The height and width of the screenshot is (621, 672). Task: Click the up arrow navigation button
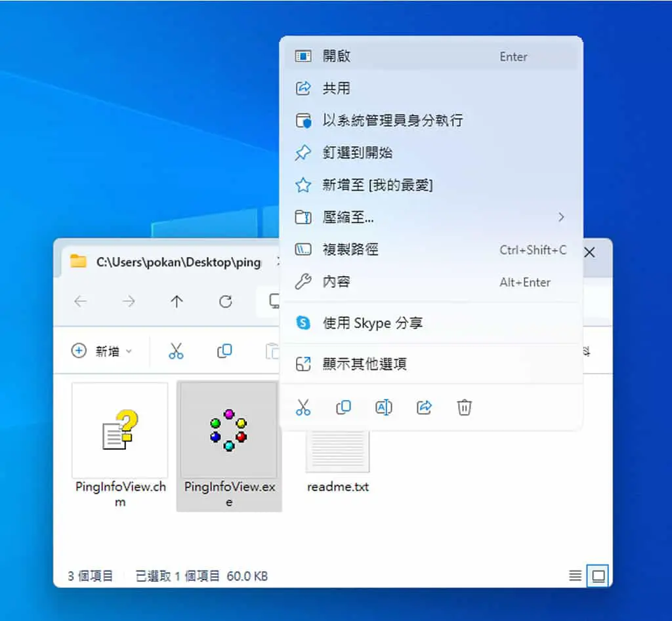(177, 302)
